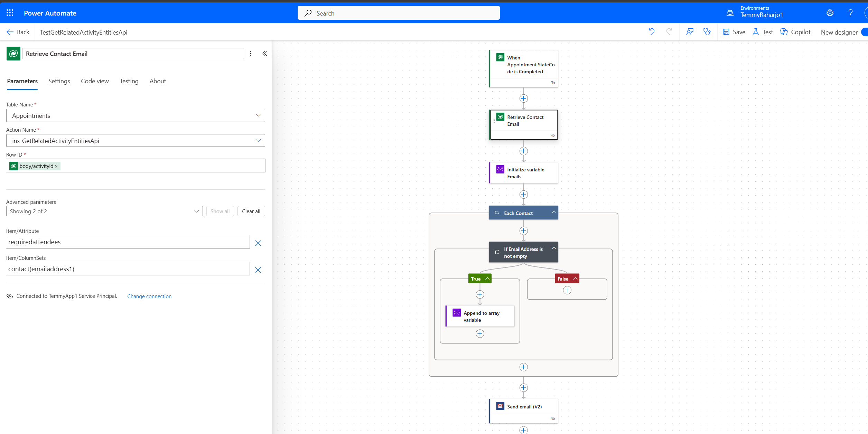Collapse the If EmailAddress condition
The height and width of the screenshot is (434, 868).
click(x=554, y=248)
